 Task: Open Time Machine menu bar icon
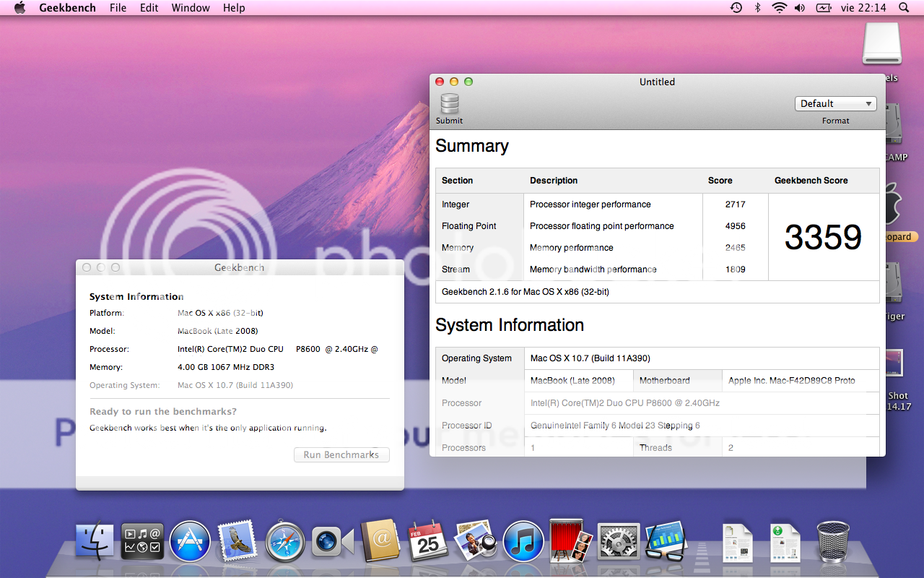tap(736, 8)
